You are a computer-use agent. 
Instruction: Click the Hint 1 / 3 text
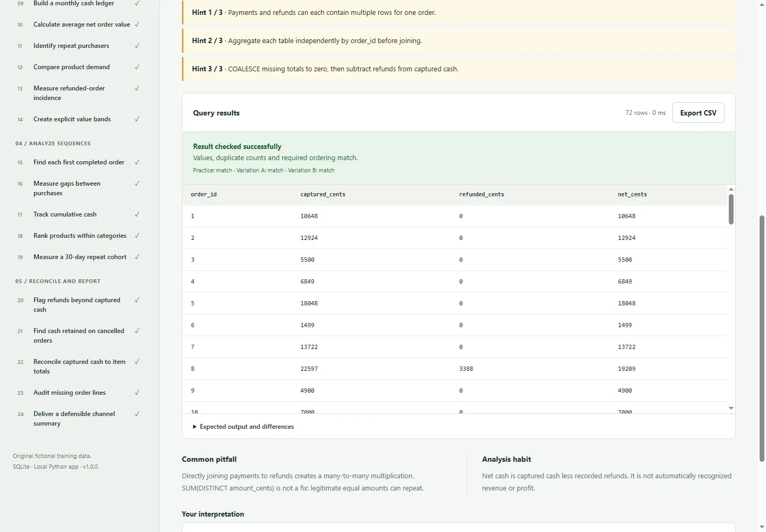pyautogui.click(x=314, y=12)
